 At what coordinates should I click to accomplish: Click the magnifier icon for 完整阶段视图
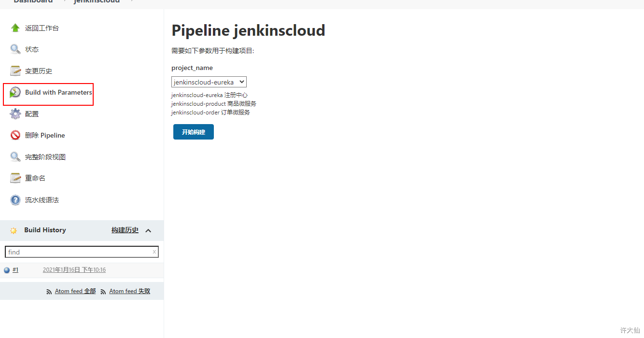point(15,157)
